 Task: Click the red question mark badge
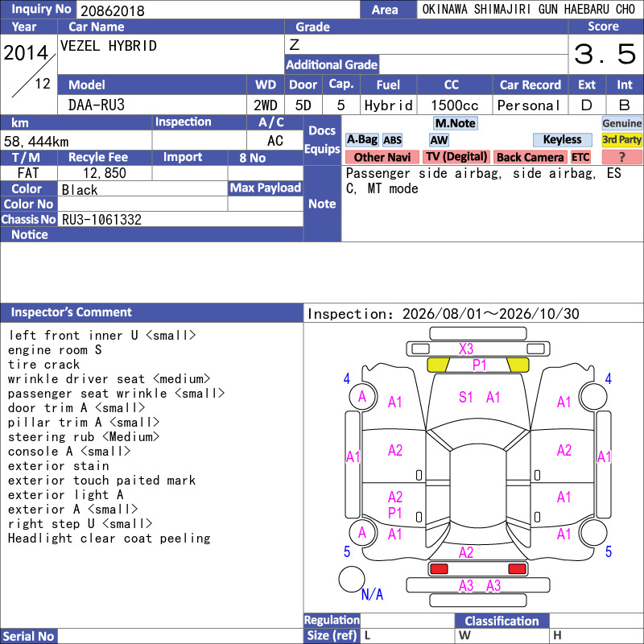(x=621, y=157)
